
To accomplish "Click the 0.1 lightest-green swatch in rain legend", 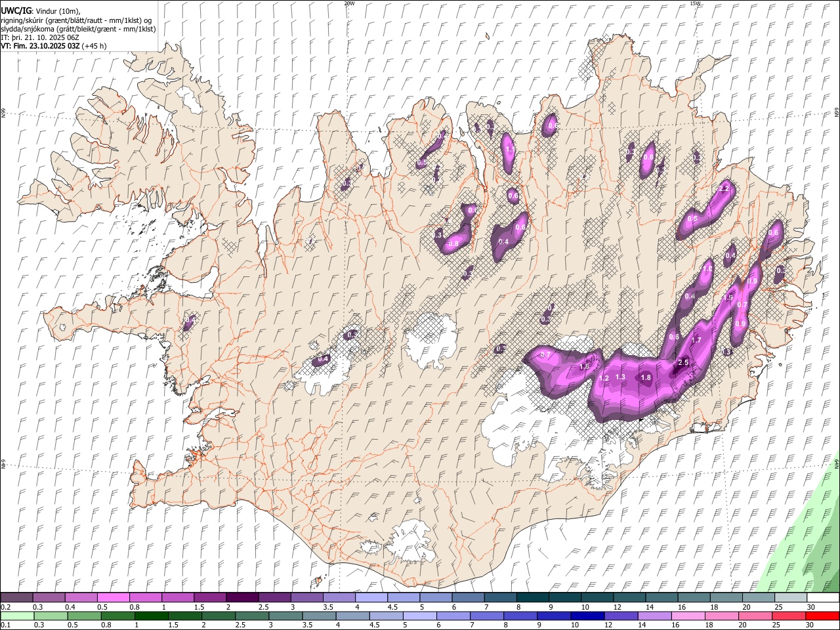I will pyautogui.click(x=17, y=616).
